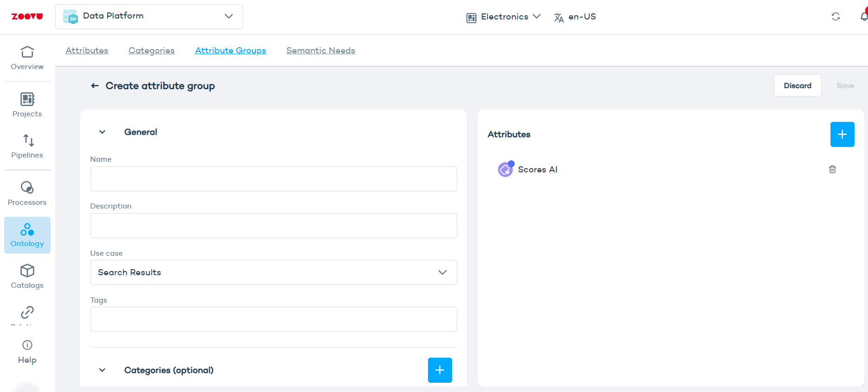
Task: Open Catalogs from the sidebar
Action: click(x=27, y=277)
